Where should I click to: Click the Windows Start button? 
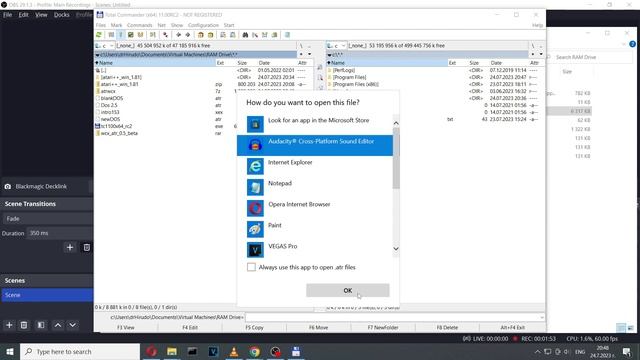pos(9,351)
